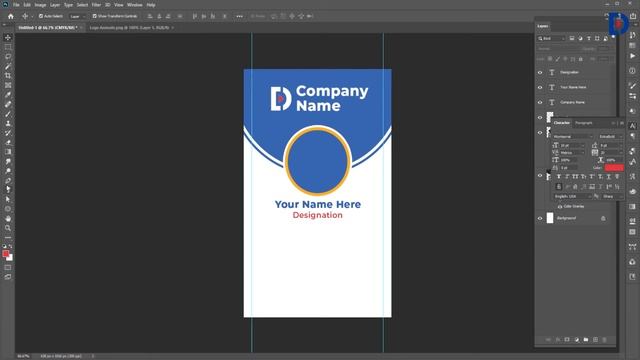Hide the Background layer
The height and width of the screenshot is (360, 640).
click(x=540, y=218)
